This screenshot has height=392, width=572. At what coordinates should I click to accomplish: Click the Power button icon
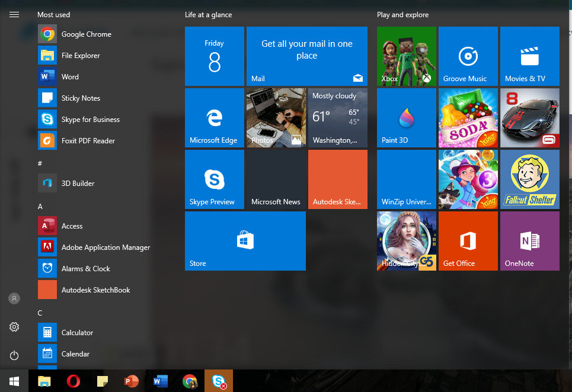click(14, 355)
